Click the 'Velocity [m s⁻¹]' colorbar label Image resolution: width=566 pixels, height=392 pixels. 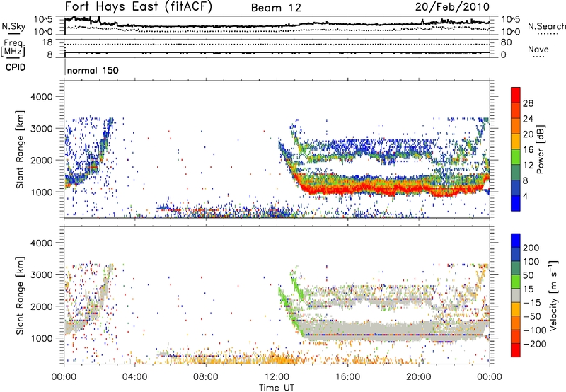(553, 295)
